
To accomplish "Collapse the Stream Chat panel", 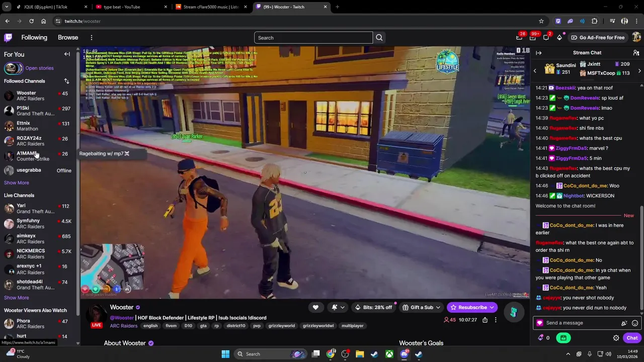I will [x=538, y=53].
